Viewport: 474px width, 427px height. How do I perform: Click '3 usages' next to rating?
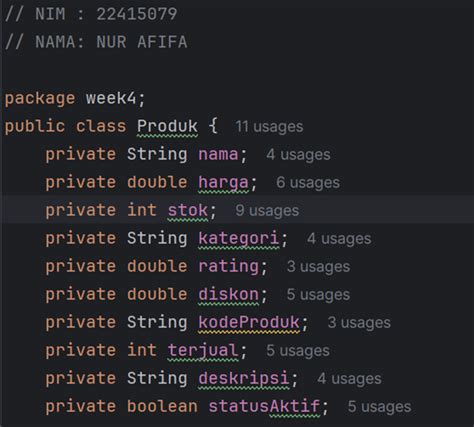tap(318, 267)
